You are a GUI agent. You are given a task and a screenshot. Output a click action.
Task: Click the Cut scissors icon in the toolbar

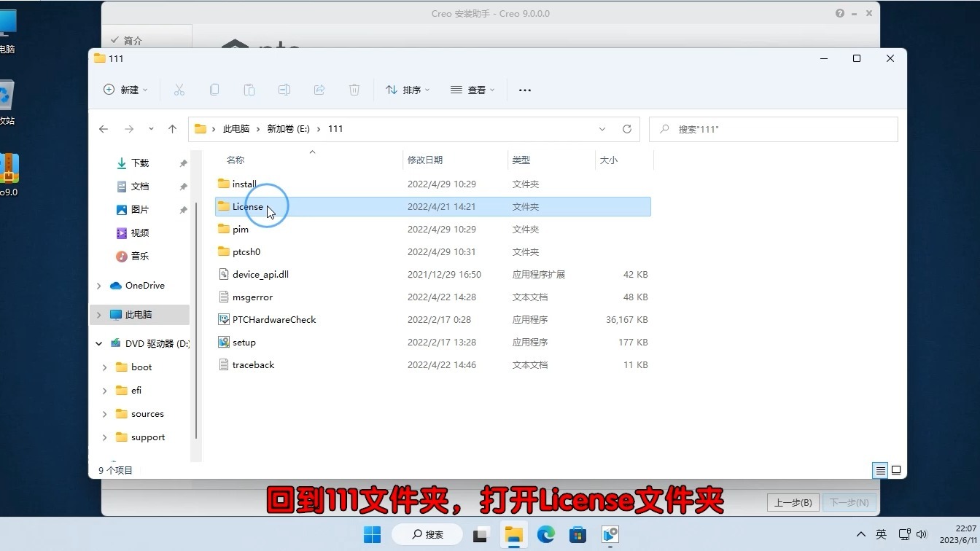(179, 90)
